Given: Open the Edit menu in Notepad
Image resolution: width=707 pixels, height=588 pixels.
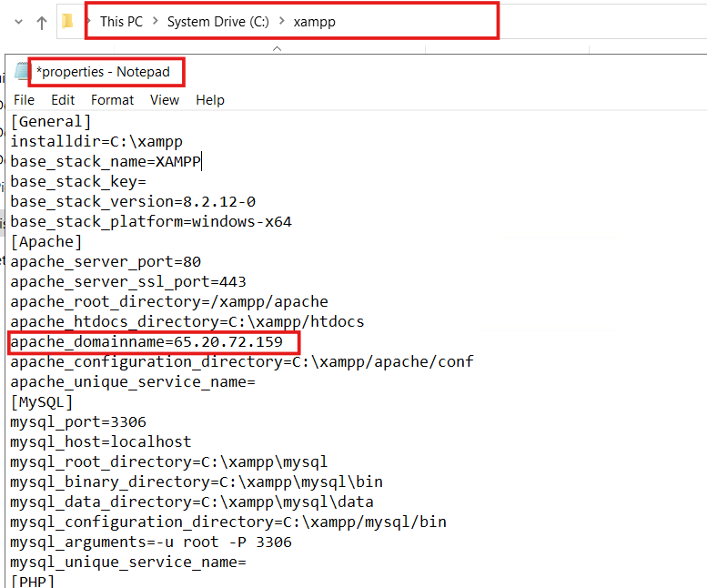Looking at the screenshot, I should tap(63, 99).
